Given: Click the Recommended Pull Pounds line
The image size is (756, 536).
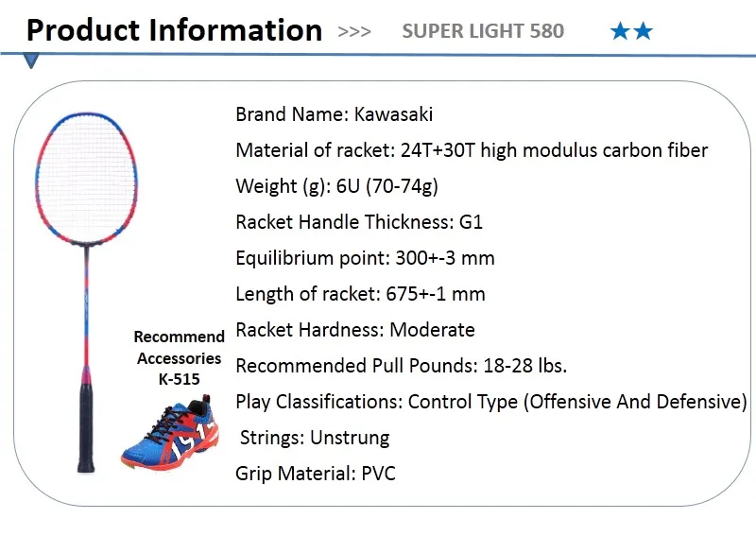Looking at the screenshot, I should (414, 366).
